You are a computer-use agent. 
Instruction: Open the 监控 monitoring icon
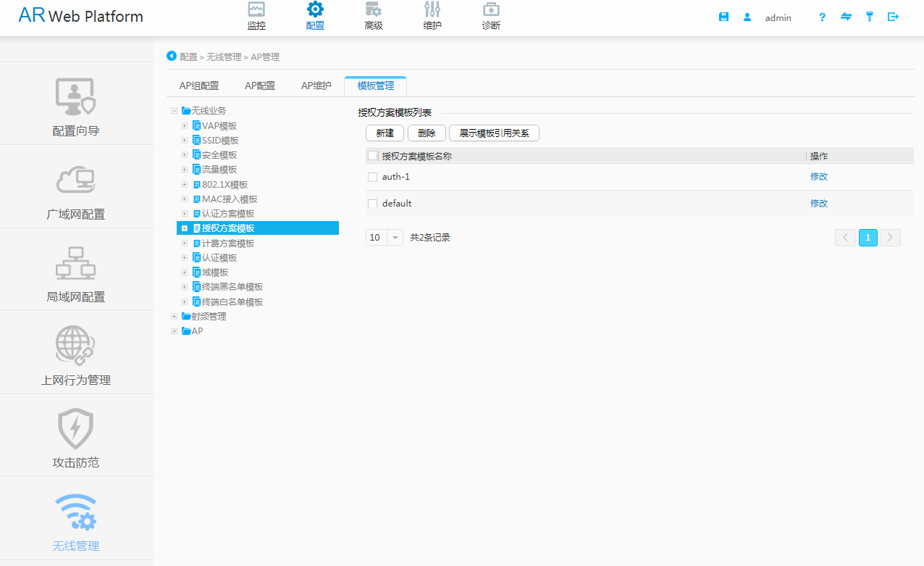point(256,10)
